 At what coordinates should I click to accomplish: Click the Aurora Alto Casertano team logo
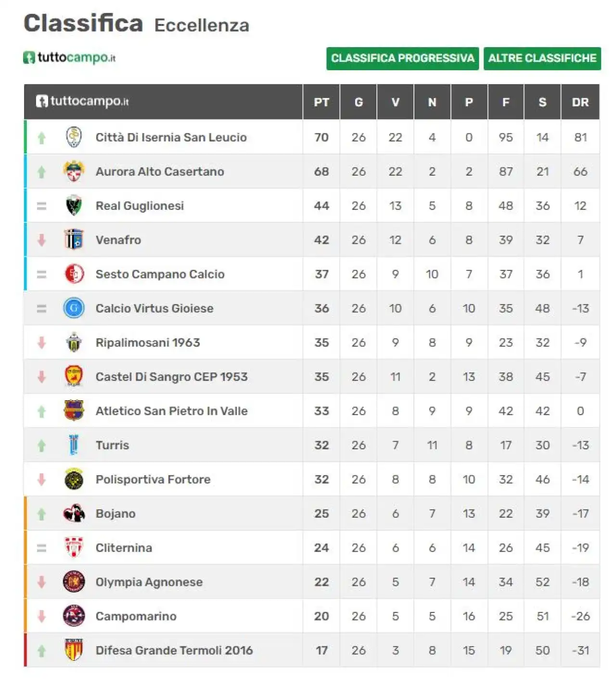click(74, 171)
